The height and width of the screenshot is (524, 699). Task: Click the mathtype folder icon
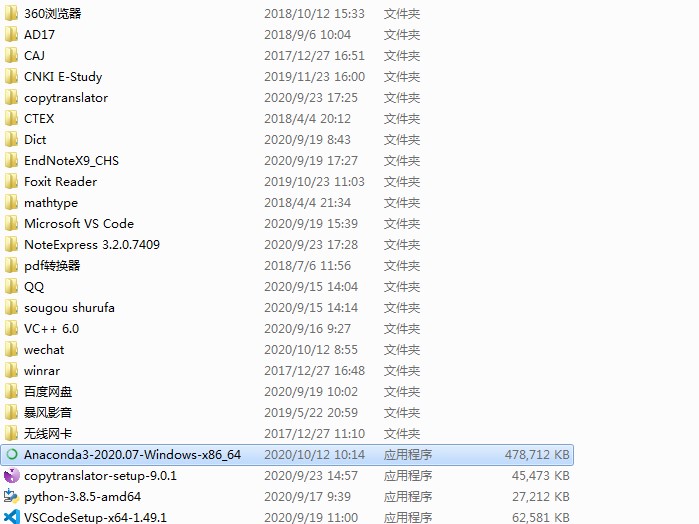pos(11,202)
